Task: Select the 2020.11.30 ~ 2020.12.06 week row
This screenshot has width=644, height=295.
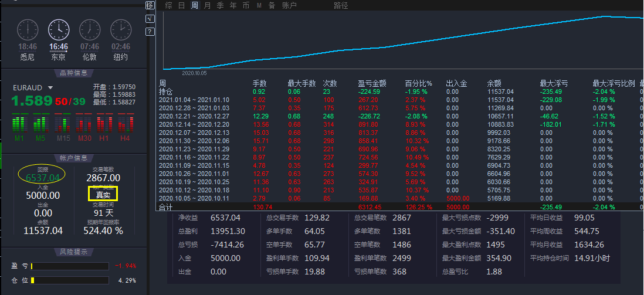Action: click(x=401, y=141)
